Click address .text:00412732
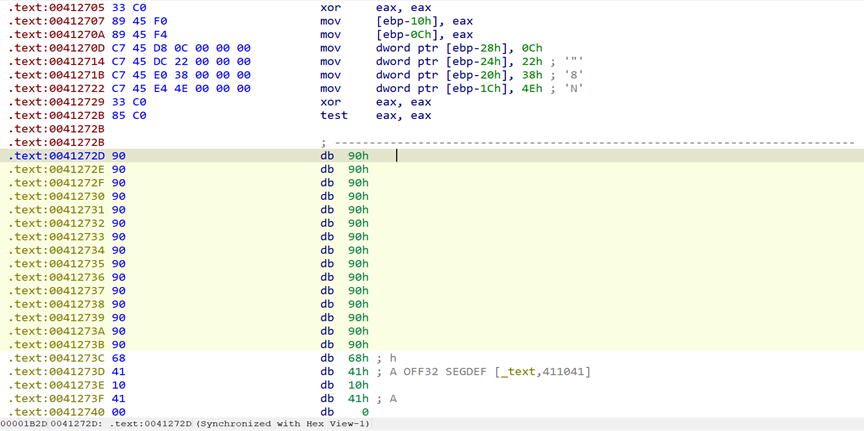This screenshot has width=864, height=431. (58, 223)
